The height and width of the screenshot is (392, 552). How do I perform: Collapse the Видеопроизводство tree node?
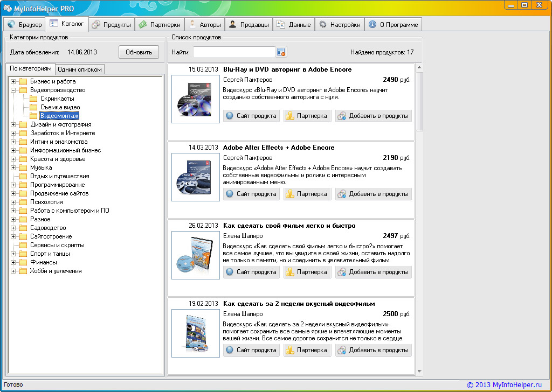[x=13, y=90]
